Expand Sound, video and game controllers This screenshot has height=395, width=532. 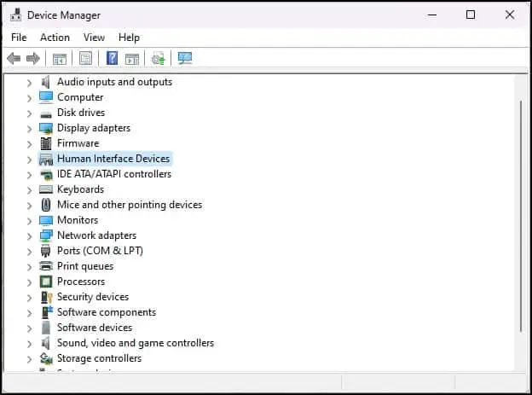(x=30, y=344)
